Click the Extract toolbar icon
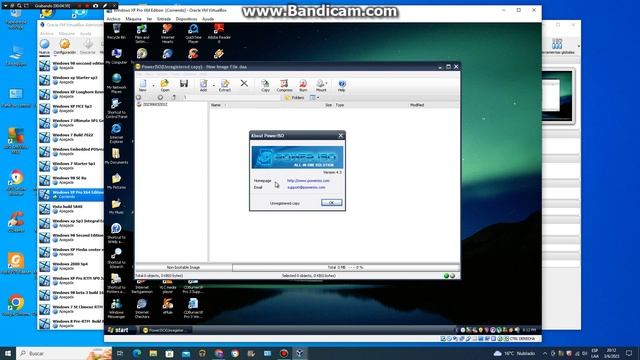Viewport: 640px width, 360px height. [224, 85]
